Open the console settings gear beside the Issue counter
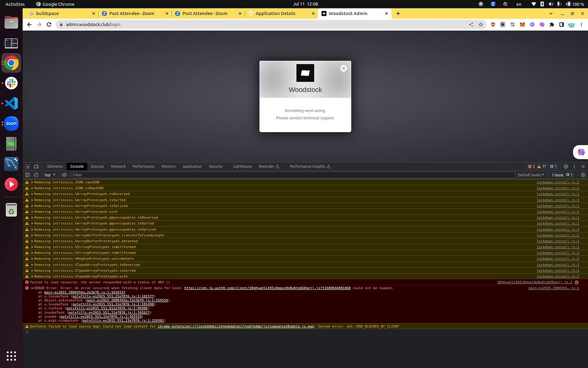 pyautogui.click(x=583, y=175)
